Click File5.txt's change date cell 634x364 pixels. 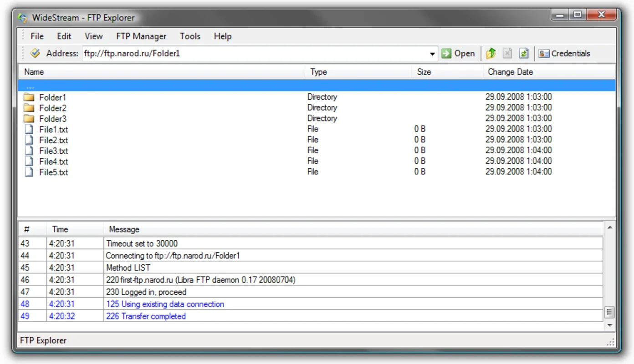pyautogui.click(x=518, y=172)
